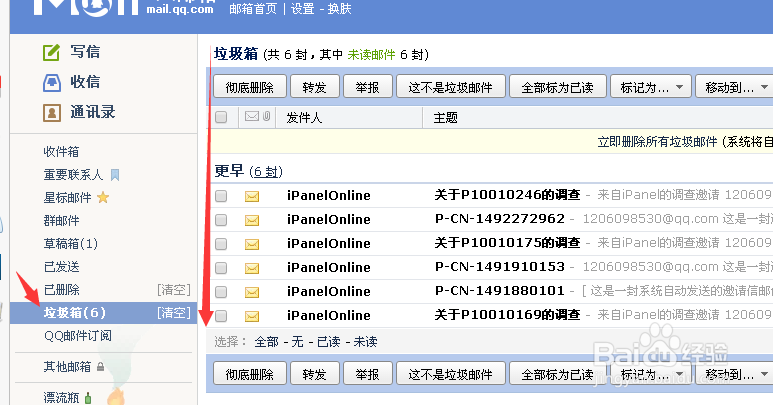Image resolution: width=773 pixels, height=405 pixels.
Task: Click the green 未读邮件 link in the title
Action: 371,55
